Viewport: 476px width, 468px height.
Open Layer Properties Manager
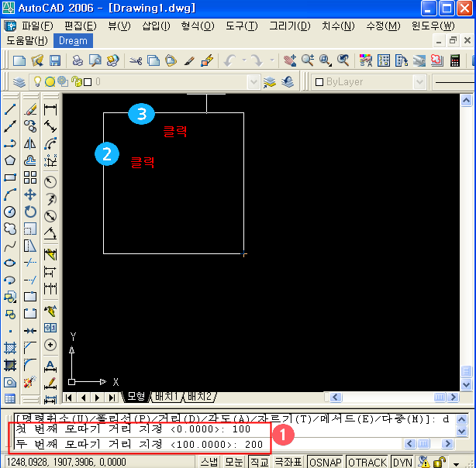(19, 82)
